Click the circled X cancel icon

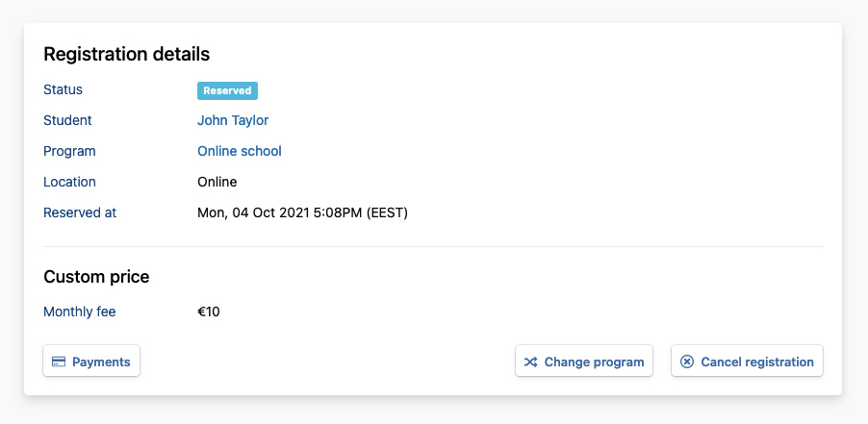686,362
